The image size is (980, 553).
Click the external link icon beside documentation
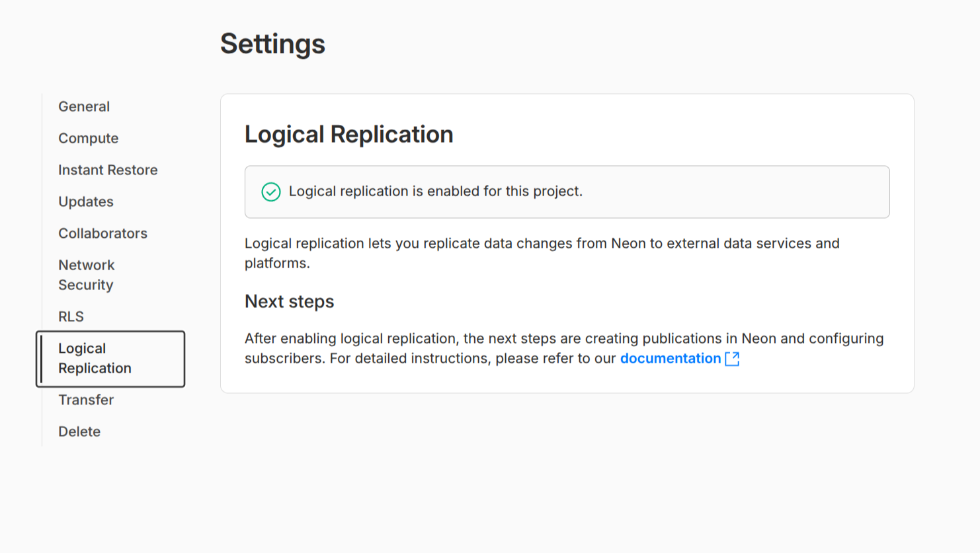(732, 358)
